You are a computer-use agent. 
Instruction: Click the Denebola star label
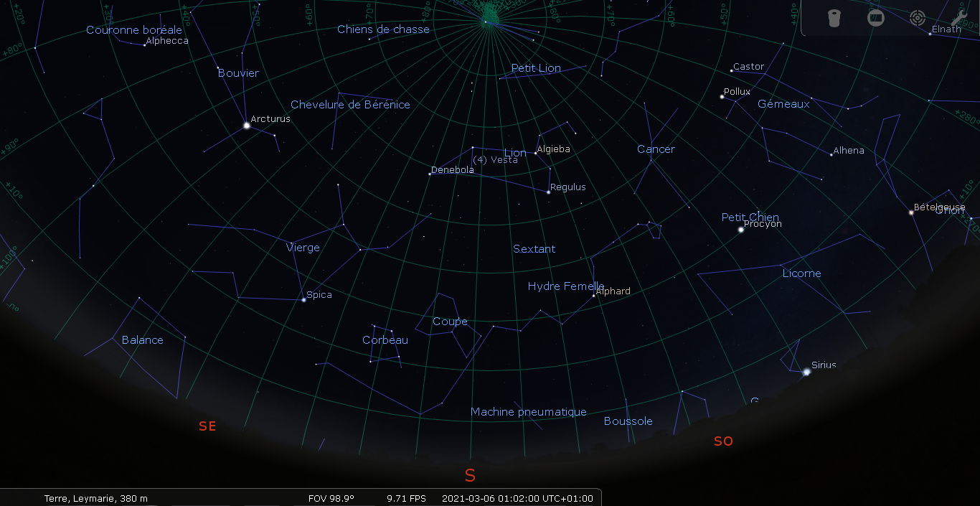point(452,170)
